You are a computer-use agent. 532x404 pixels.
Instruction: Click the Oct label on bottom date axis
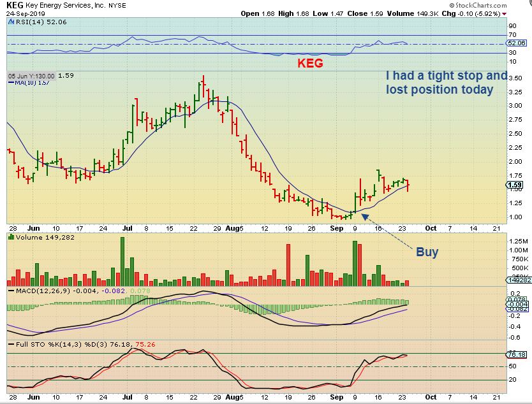tap(431, 397)
